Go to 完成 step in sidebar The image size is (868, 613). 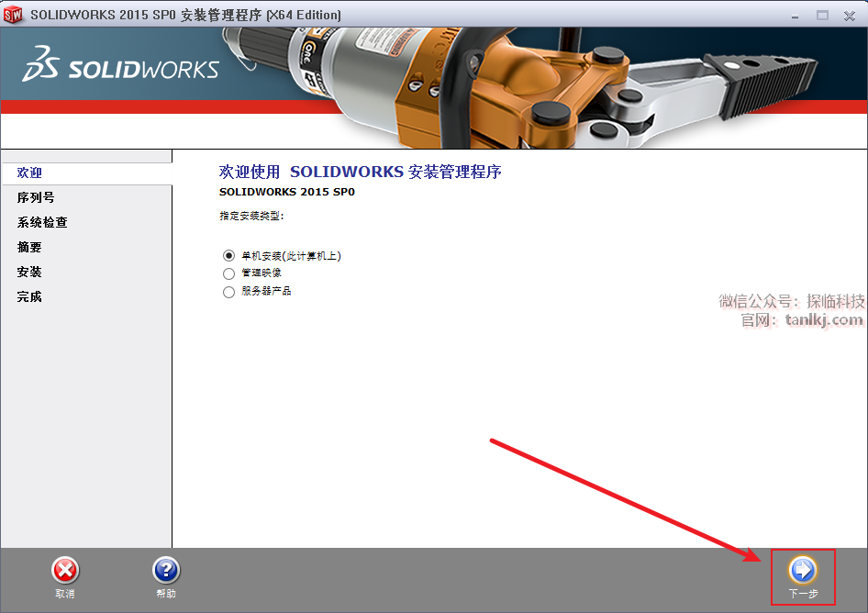29,296
